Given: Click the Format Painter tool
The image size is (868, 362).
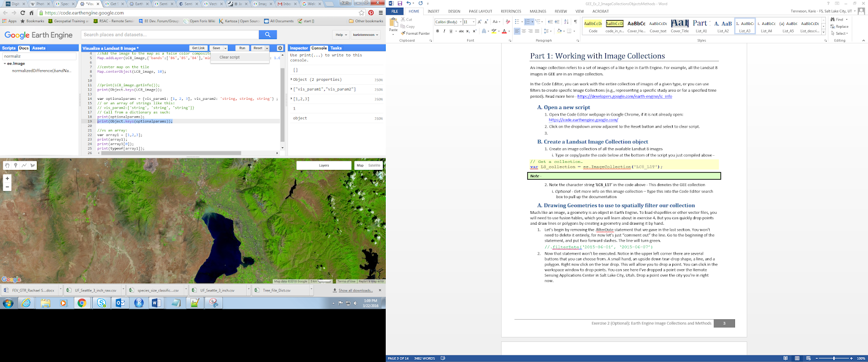Looking at the screenshot, I should pos(415,33).
